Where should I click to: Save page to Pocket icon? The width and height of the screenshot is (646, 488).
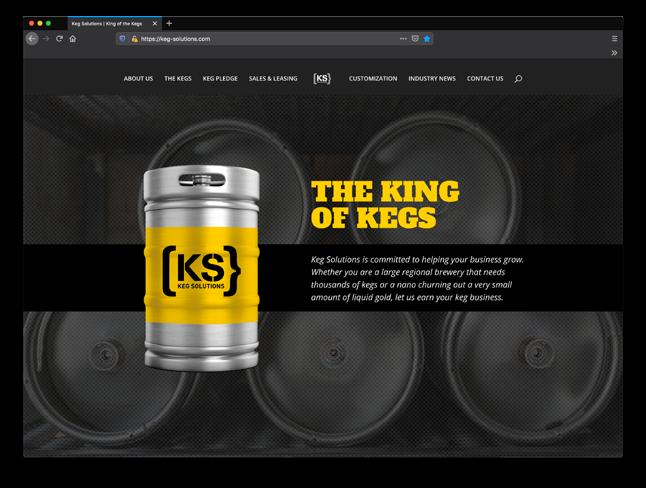pyautogui.click(x=415, y=39)
